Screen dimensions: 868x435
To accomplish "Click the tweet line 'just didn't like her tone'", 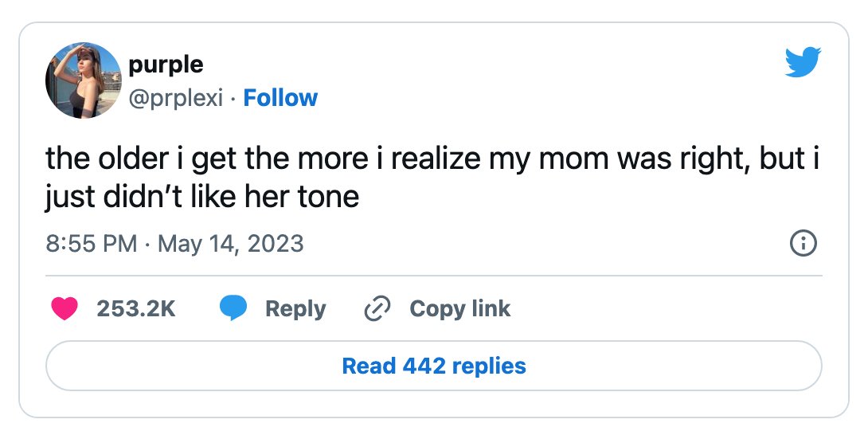I will [202, 197].
